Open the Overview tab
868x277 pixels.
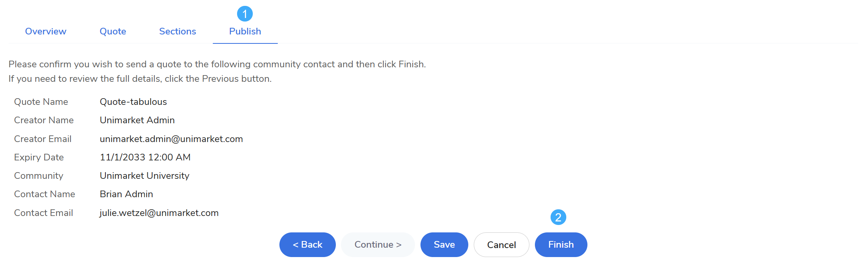coord(46,31)
